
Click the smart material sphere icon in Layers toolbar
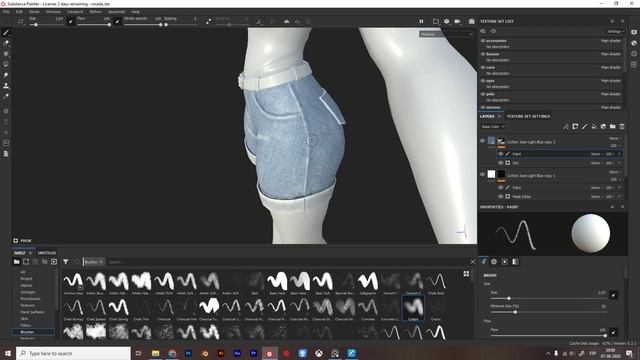click(x=603, y=127)
